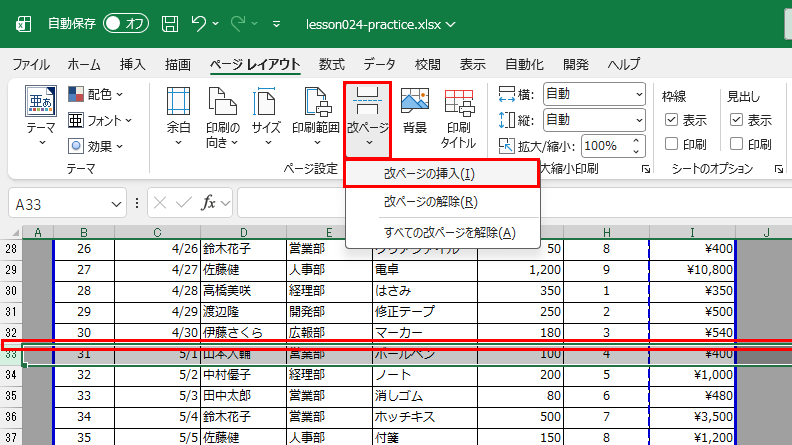
Task: Toggle 枠線 印刷 (gridlines print) checkbox
Action: (671, 144)
